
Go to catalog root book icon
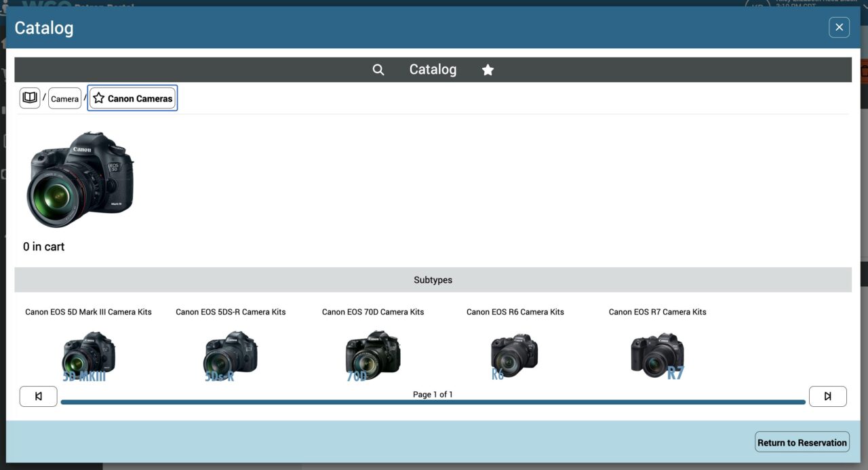(30, 98)
